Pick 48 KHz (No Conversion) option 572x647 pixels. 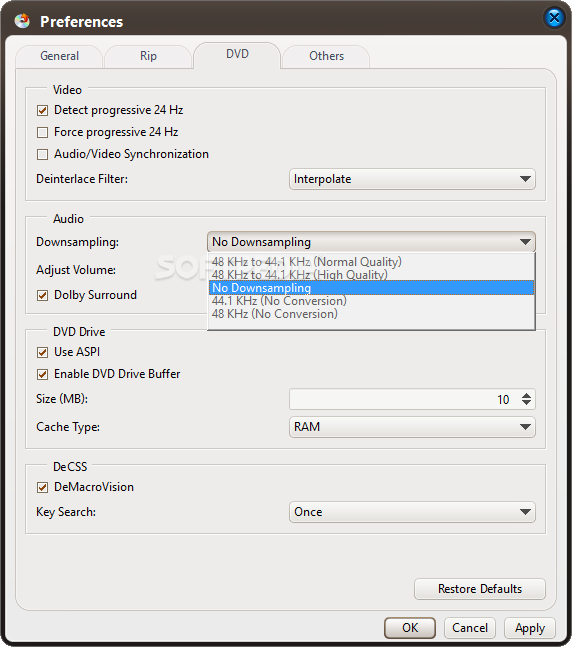(x=371, y=314)
